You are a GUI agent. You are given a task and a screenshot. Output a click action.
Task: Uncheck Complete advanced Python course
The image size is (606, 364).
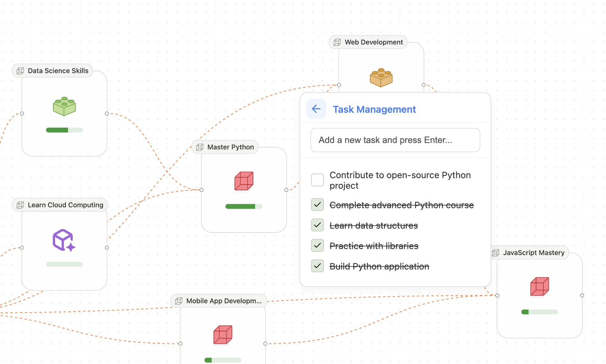tap(317, 205)
